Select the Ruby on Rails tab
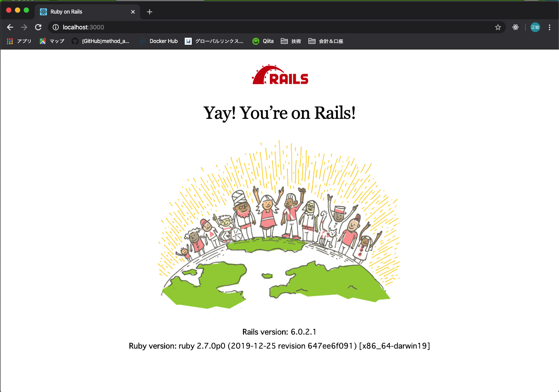The width and height of the screenshot is (559, 392). click(88, 12)
